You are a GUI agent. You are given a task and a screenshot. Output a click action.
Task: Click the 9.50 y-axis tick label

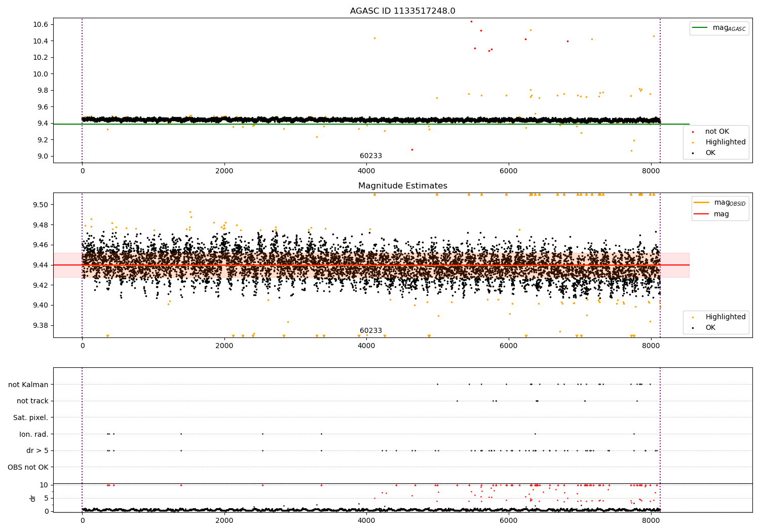41,205
